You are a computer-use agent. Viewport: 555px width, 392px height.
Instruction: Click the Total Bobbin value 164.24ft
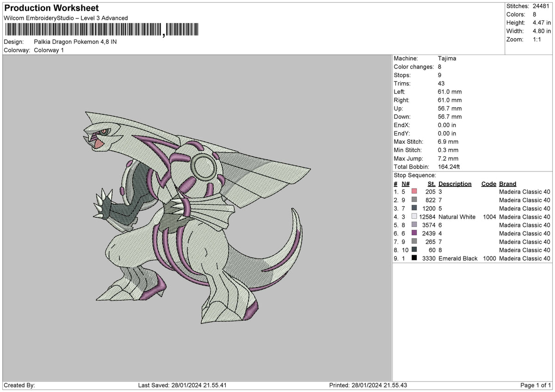point(449,167)
